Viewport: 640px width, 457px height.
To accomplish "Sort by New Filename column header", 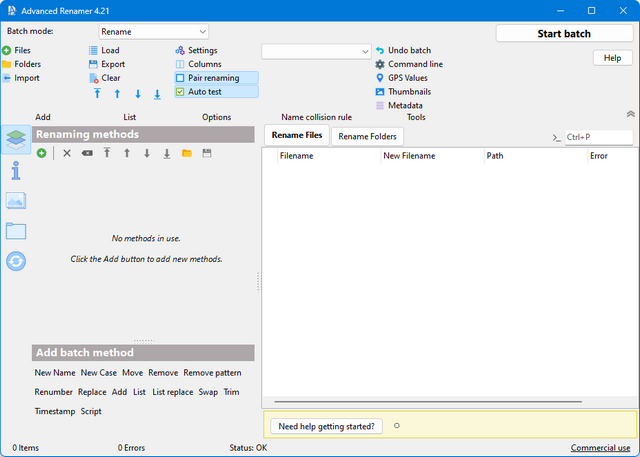I will [433, 156].
